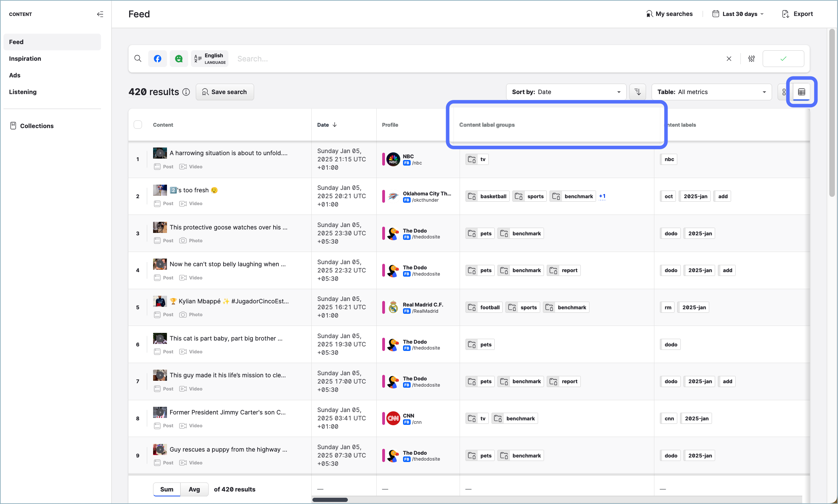838x504 pixels.
Task: Click the list view icon
Action: tap(802, 92)
